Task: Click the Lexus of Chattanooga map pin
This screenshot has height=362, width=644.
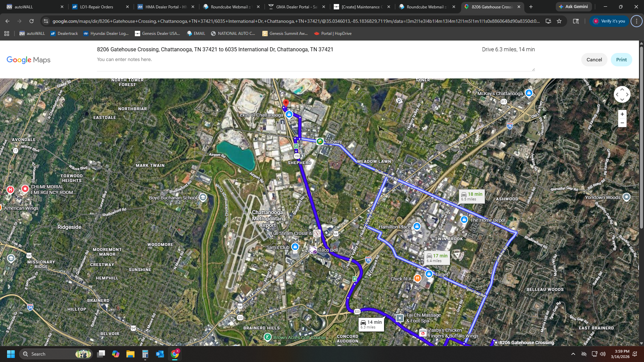Action: 289,115
